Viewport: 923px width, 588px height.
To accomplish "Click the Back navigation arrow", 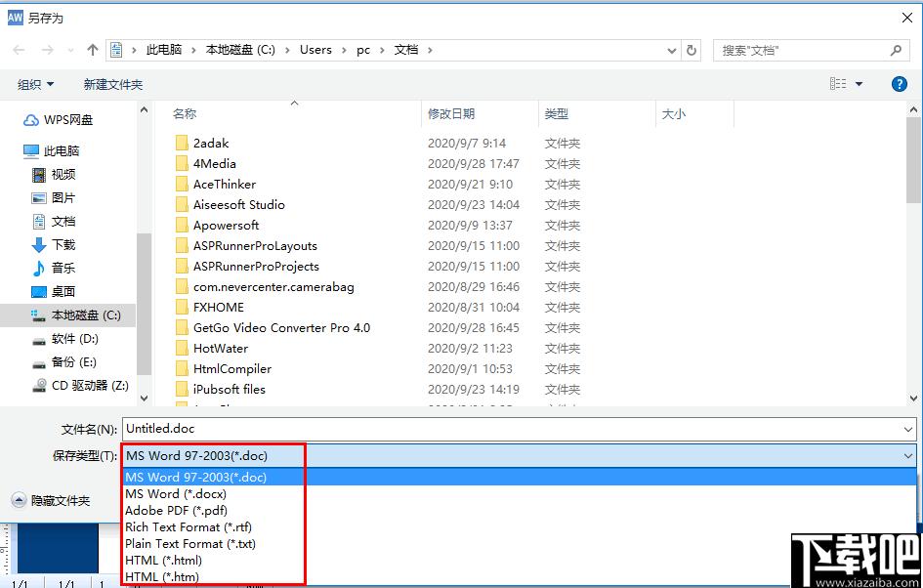I will point(19,50).
